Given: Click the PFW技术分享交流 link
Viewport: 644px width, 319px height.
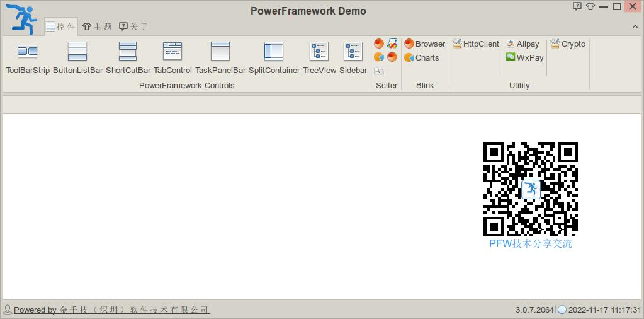Looking at the screenshot, I should [x=530, y=244].
